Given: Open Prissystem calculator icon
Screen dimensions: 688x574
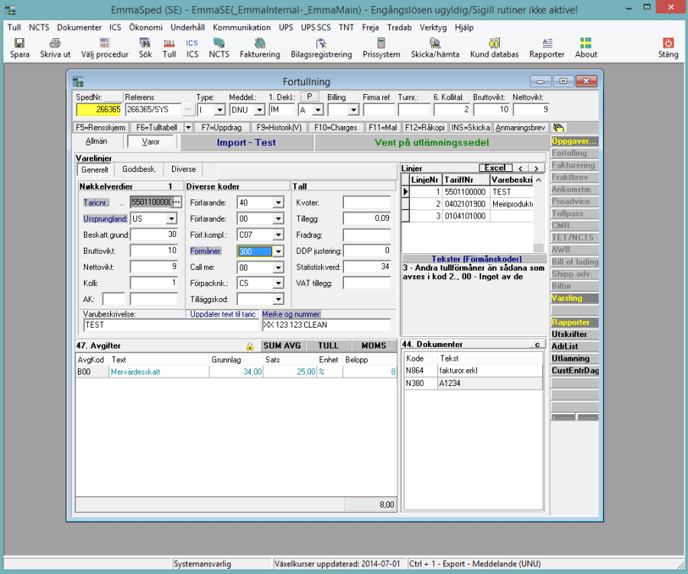Looking at the screenshot, I should click(x=381, y=43).
